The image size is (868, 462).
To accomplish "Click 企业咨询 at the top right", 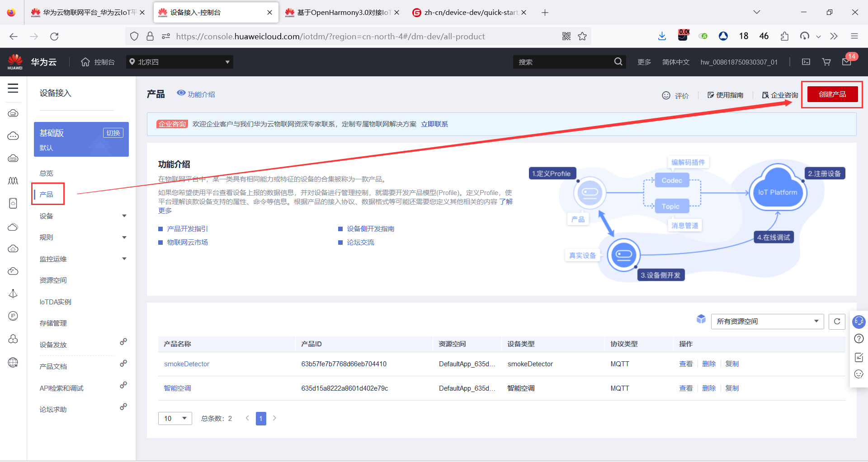I will 780,95.
